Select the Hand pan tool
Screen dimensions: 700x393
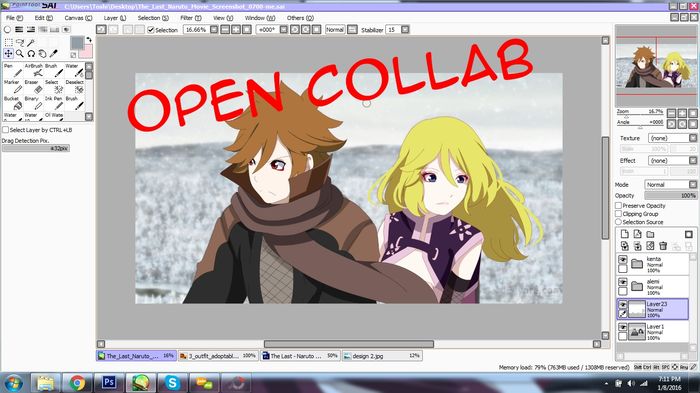42,54
